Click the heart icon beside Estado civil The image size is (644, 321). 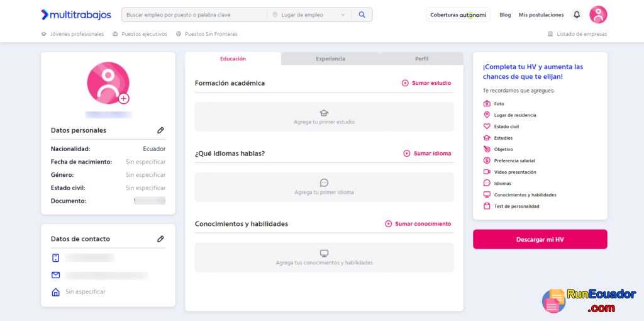(x=487, y=127)
